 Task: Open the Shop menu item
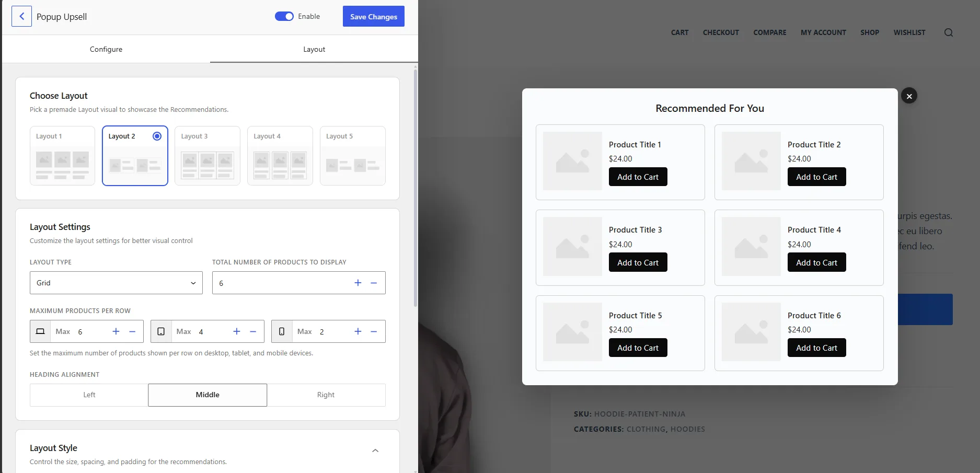[x=870, y=32]
